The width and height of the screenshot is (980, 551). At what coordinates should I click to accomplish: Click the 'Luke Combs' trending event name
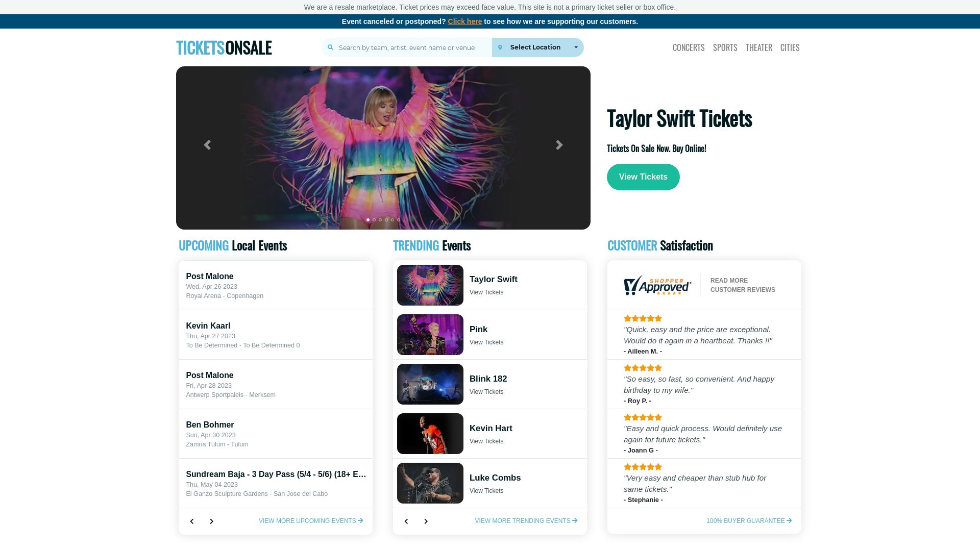pos(495,478)
